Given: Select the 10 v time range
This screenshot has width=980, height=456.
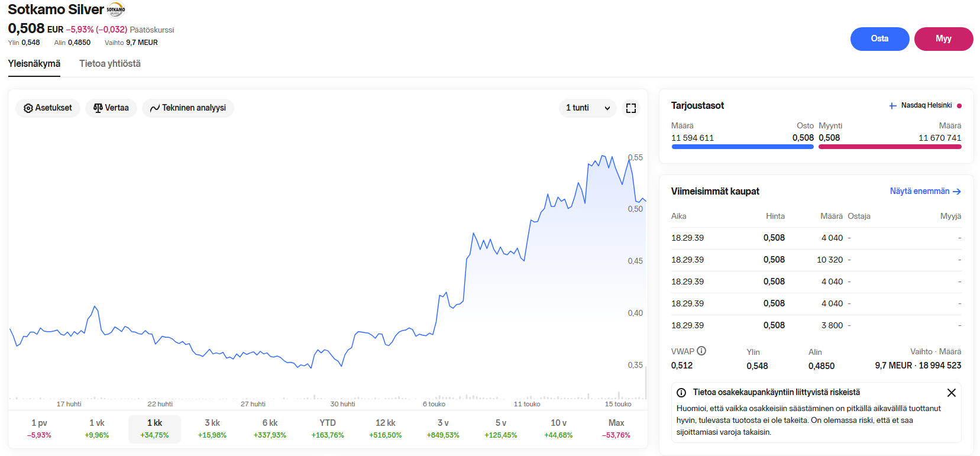Looking at the screenshot, I should (x=558, y=429).
